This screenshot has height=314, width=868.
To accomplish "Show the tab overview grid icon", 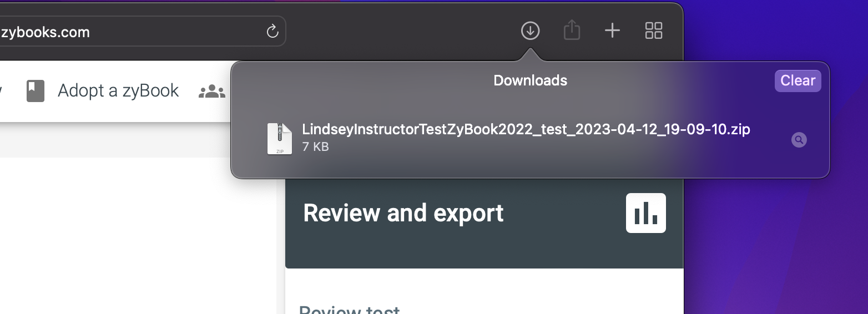I will pyautogui.click(x=654, y=31).
